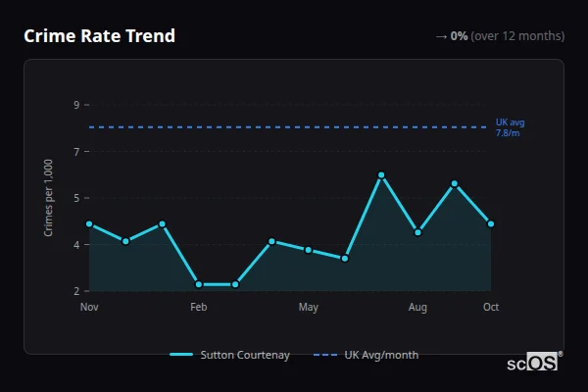Click the Nov data point on the chart
Image resolution: width=588 pixels, height=392 pixels.
(x=89, y=224)
